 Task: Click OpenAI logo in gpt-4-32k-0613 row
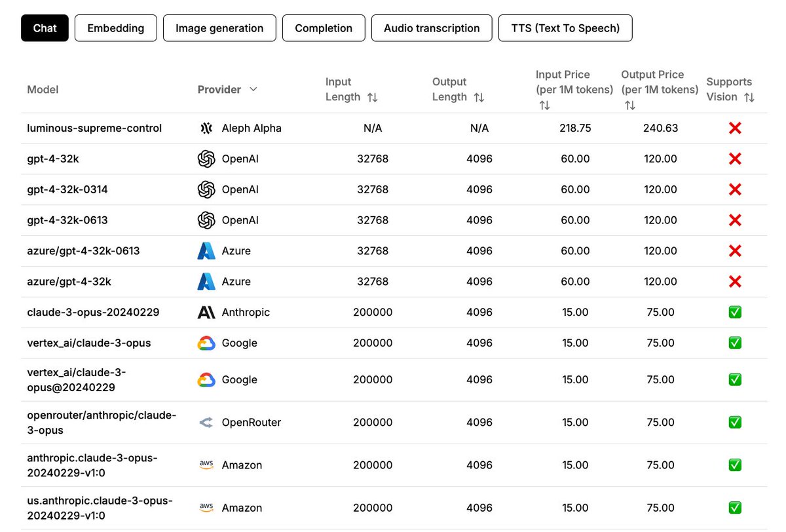coord(206,221)
